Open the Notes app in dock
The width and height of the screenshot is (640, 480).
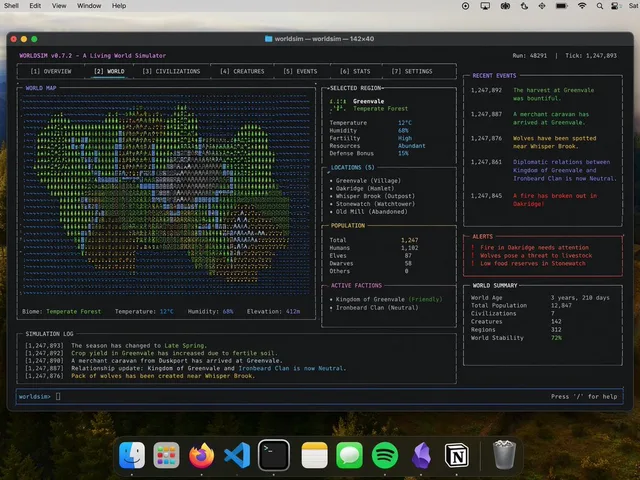314,455
